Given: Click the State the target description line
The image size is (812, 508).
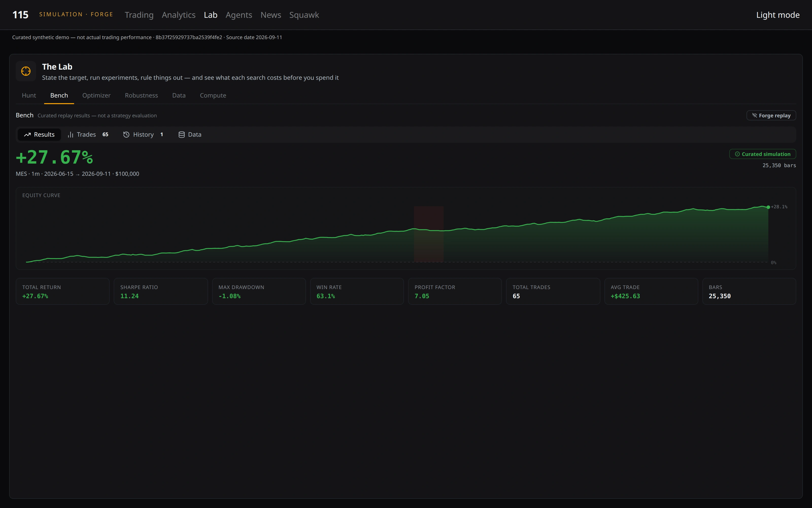Looking at the screenshot, I should tap(190, 78).
